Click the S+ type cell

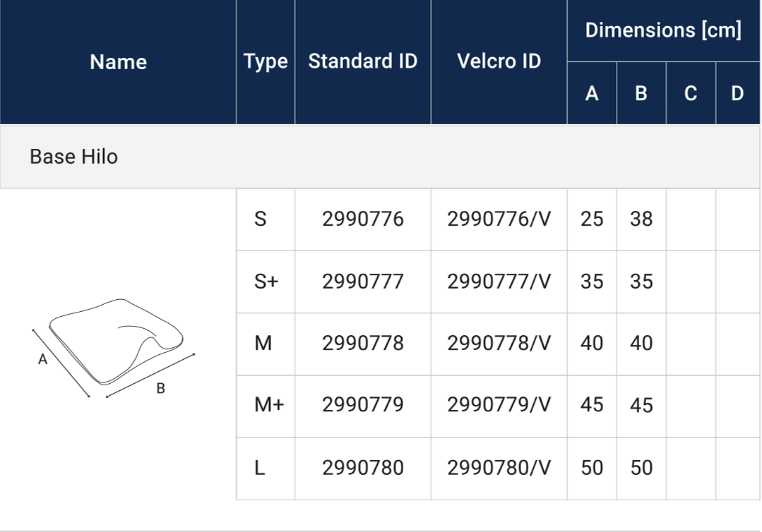(266, 282)
